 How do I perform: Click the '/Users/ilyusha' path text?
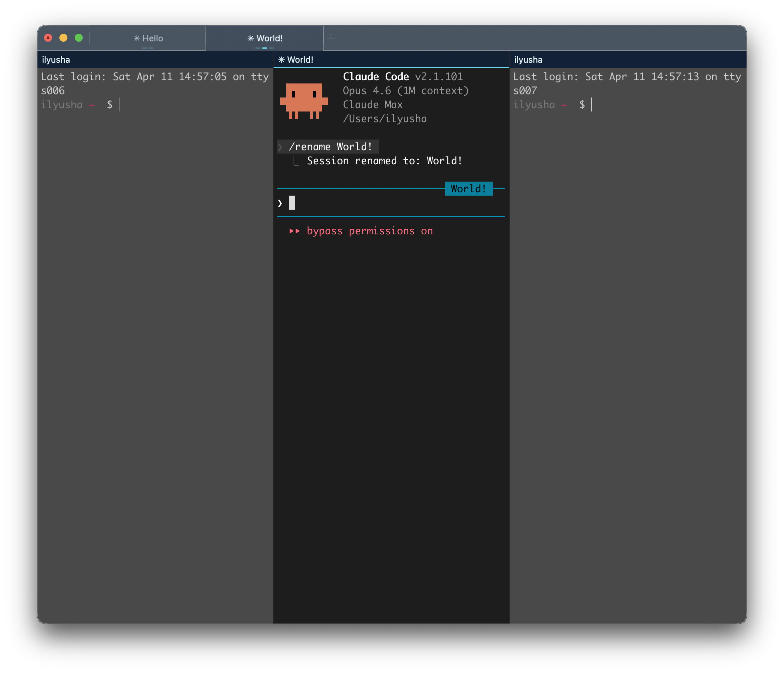385,119
